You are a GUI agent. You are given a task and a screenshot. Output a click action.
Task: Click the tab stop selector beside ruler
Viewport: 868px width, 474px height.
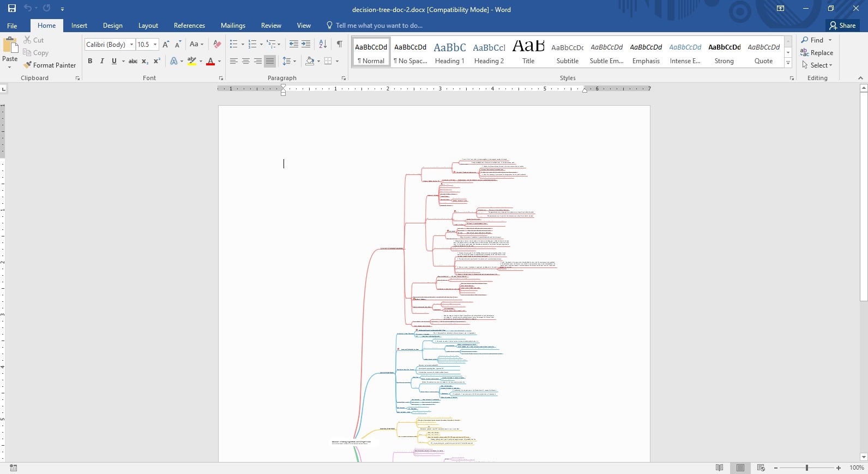4,88
